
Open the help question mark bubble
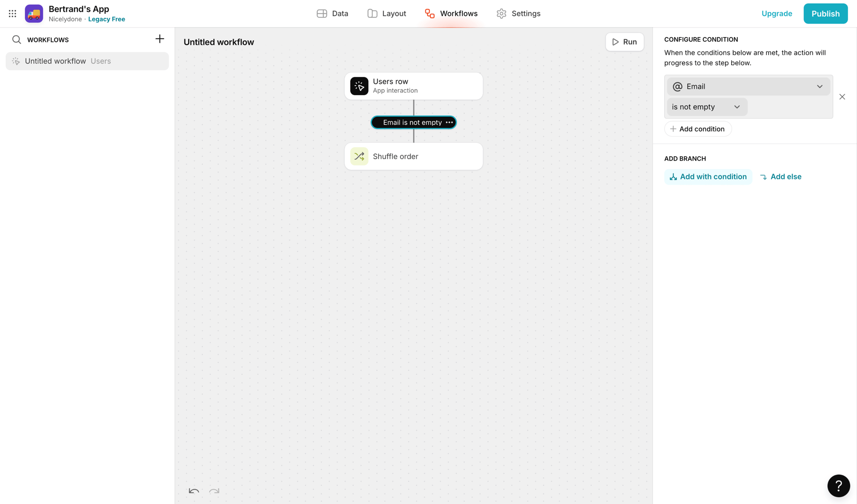(x=839, y=486)
